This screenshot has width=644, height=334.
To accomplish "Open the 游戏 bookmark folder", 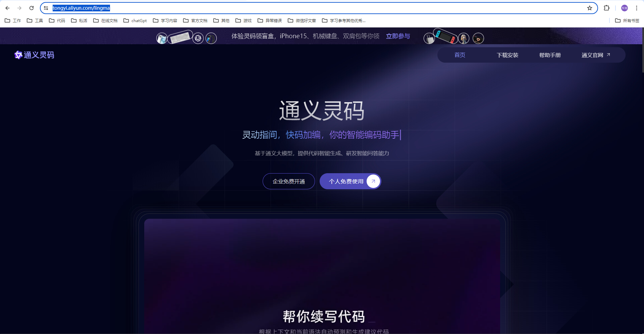I will point(244,20).
